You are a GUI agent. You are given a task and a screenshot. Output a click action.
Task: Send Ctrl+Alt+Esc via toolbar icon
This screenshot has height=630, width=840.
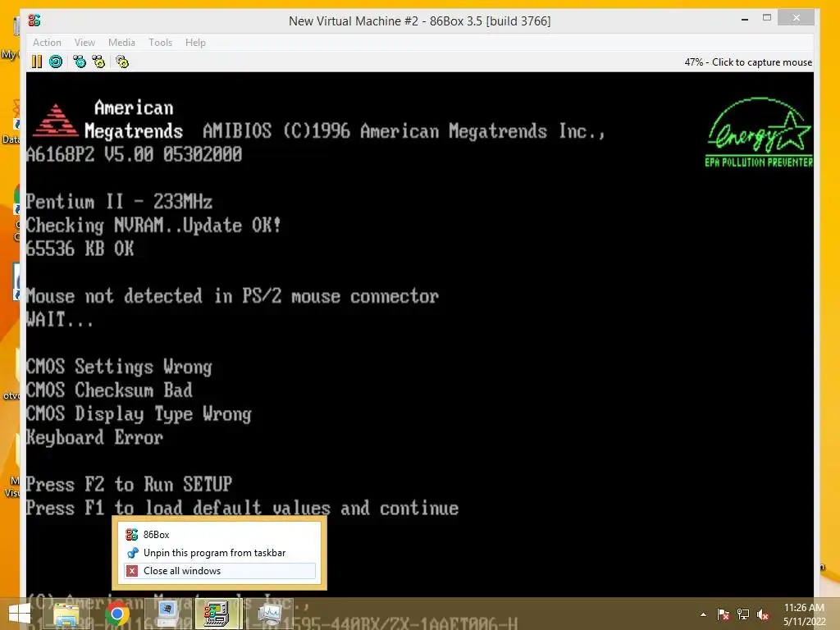click(98, 62)
